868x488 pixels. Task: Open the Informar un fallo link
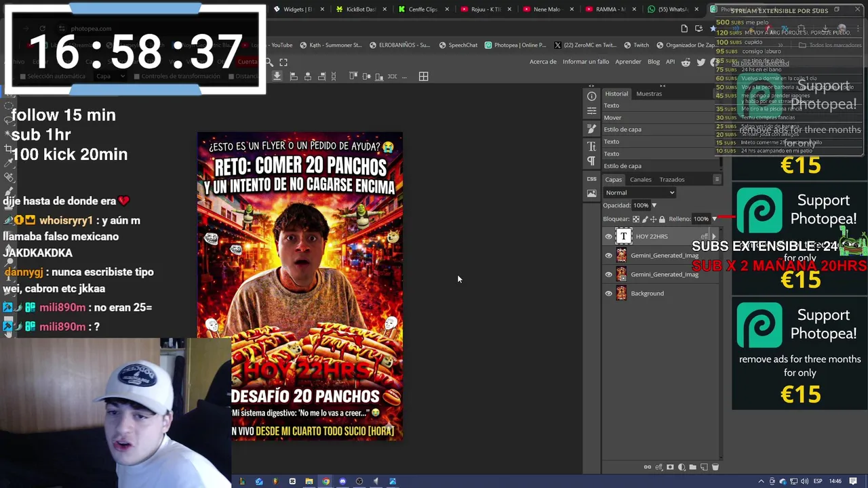(586, 62)
